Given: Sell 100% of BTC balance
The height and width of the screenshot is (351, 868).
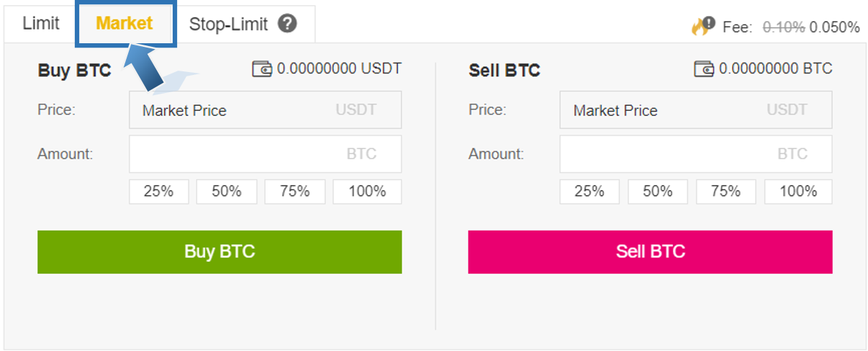Looking at the screenshot, I should (798, 192).
